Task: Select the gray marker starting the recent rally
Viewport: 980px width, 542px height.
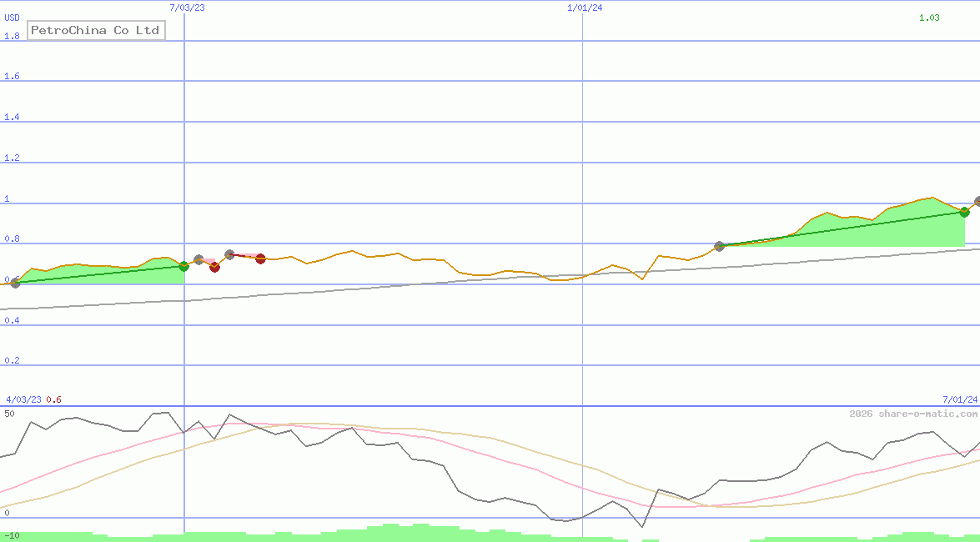Action: pos(718,245)
